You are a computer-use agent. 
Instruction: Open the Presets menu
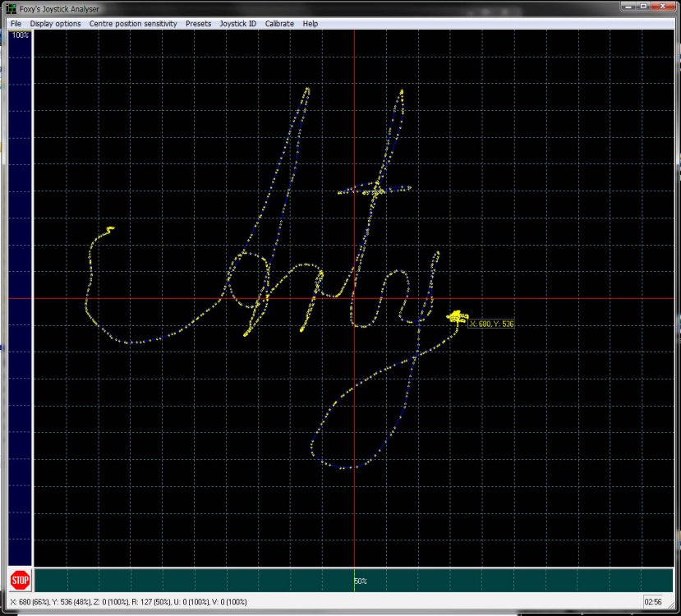coord(198,24)
